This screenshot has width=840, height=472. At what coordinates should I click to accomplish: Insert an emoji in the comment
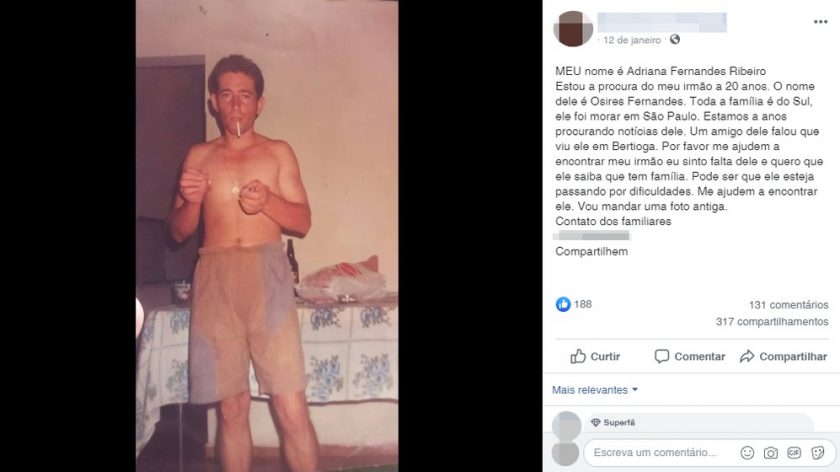[x=747, y=453]
